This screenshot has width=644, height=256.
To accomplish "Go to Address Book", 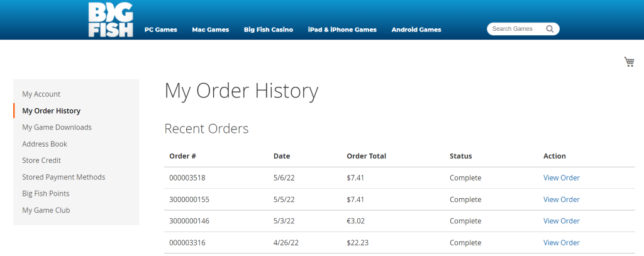I will pyautogui.click(x=45, y=144).
